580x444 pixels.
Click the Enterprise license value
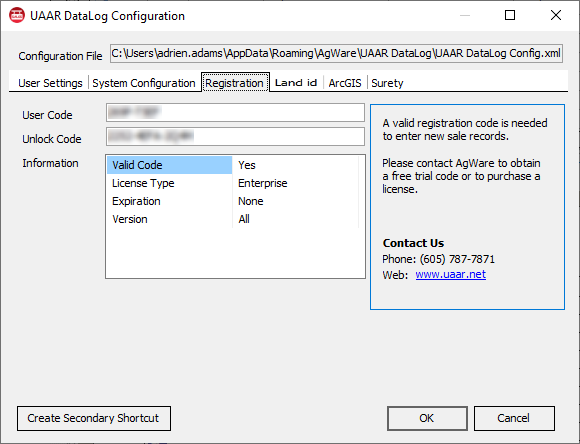[x=263, y=183]
